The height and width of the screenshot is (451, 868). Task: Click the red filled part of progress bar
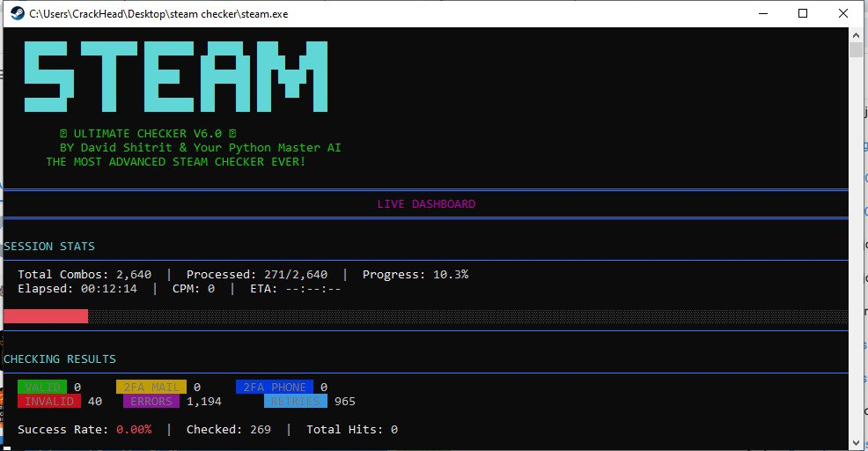(46, 316)
